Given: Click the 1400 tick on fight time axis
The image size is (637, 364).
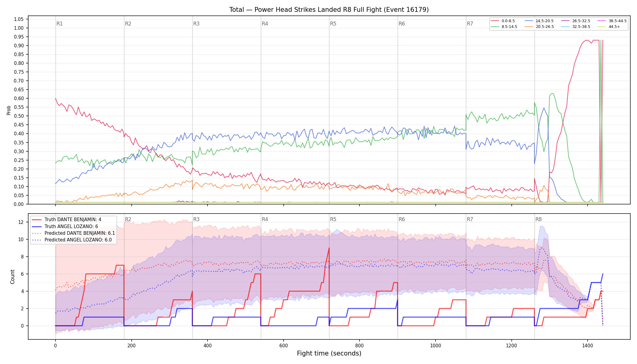Looking at the screenshot, I should (x=588, y=345).
